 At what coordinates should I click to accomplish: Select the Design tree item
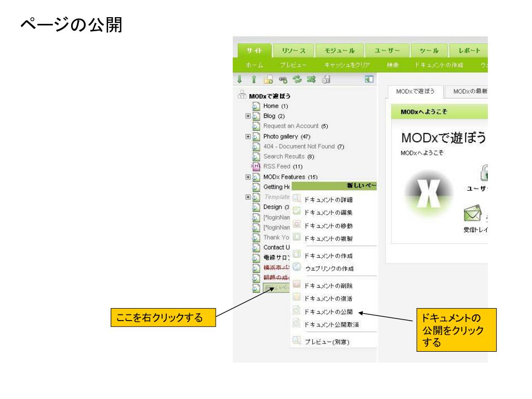[x=276, y=207]
